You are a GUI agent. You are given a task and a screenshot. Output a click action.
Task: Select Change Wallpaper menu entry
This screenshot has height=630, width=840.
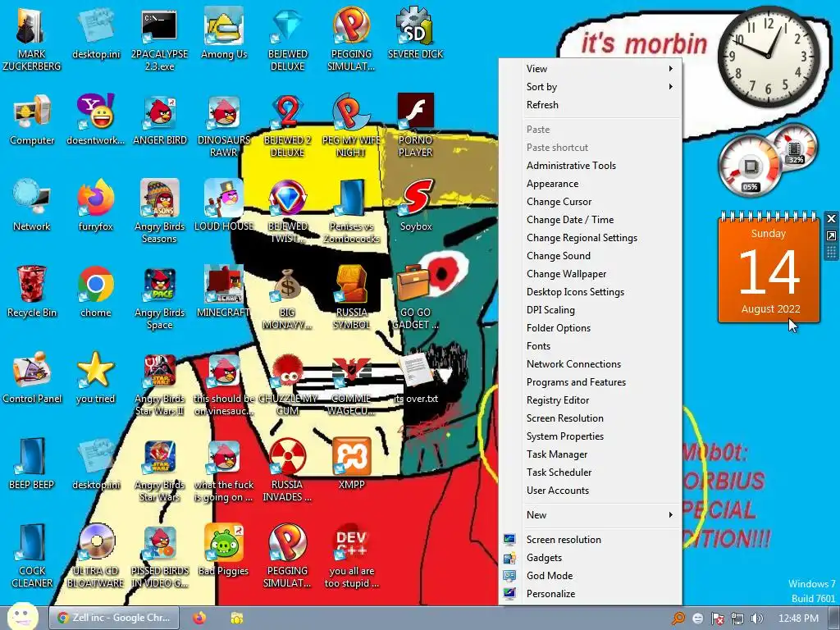[x=591, y=274]
